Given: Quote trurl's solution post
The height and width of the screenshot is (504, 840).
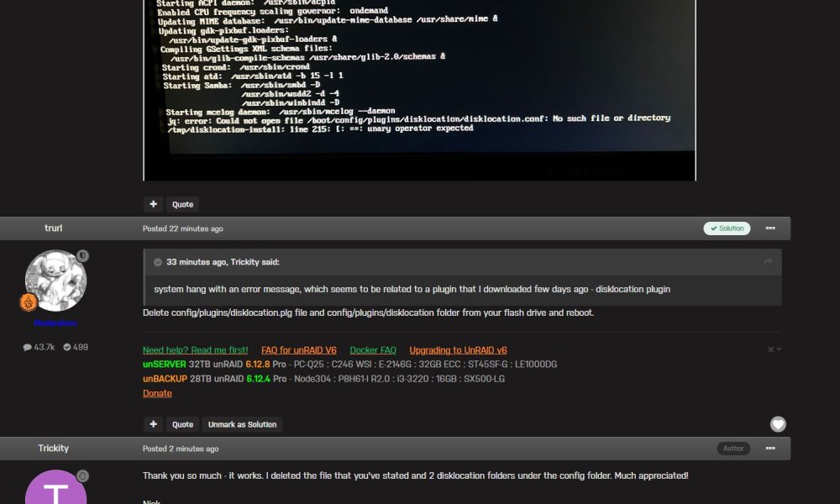Looking at the screenshot, I should (x=182, y=424).
